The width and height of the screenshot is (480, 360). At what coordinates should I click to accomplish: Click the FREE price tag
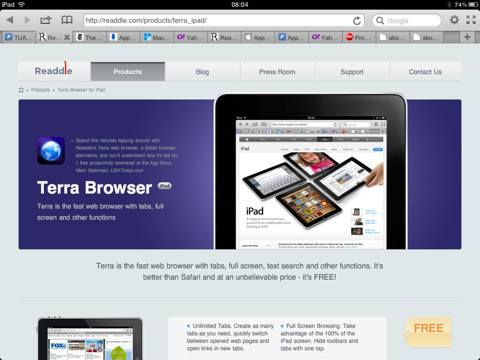[428, 332]
